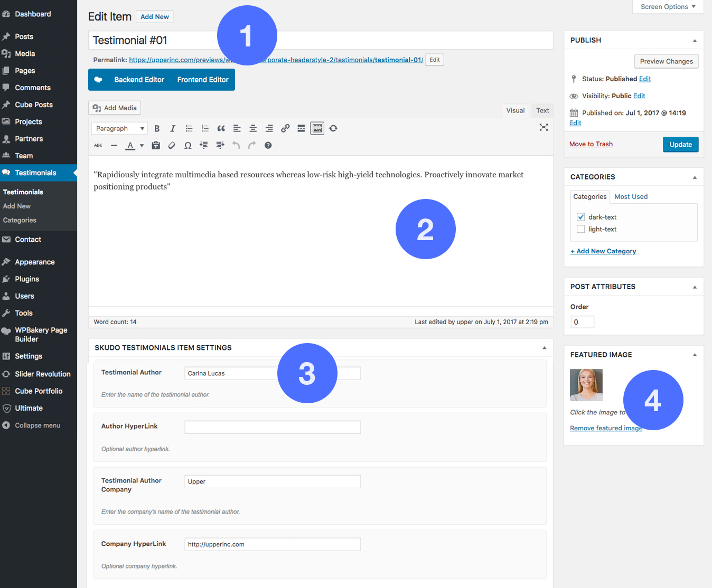Collapse the Skudo Testimonials Item Settings panel

click(544, 348)
